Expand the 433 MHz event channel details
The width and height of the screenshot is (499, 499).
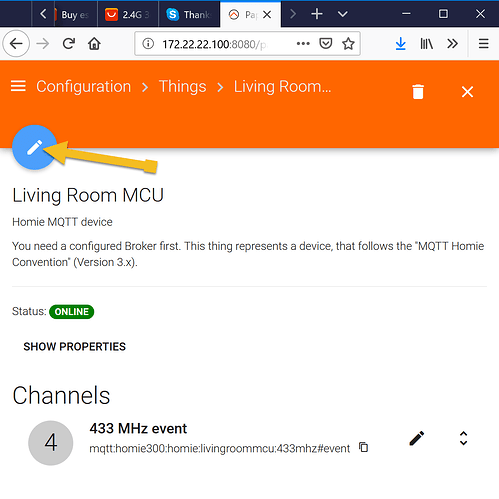[x=463, y=438]
